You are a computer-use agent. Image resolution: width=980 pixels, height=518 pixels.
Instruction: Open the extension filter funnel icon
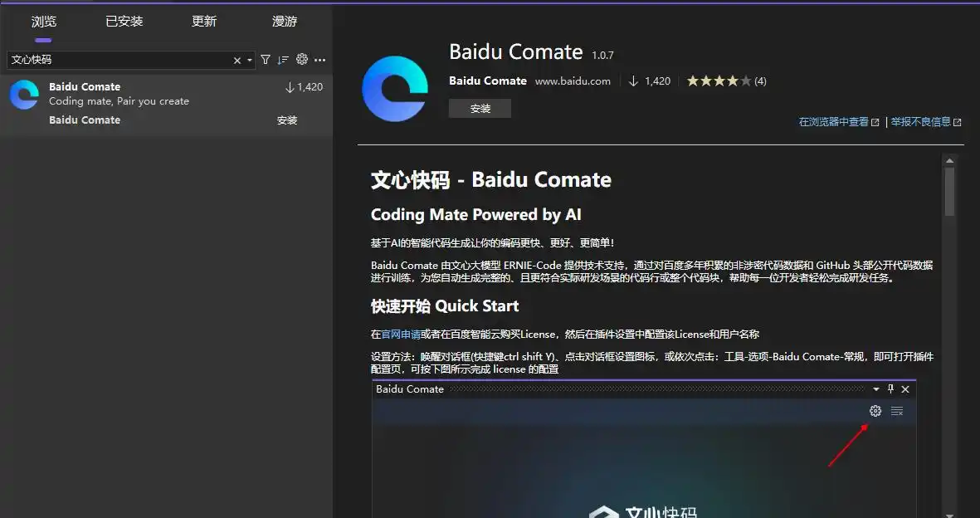tap(266, 60)
